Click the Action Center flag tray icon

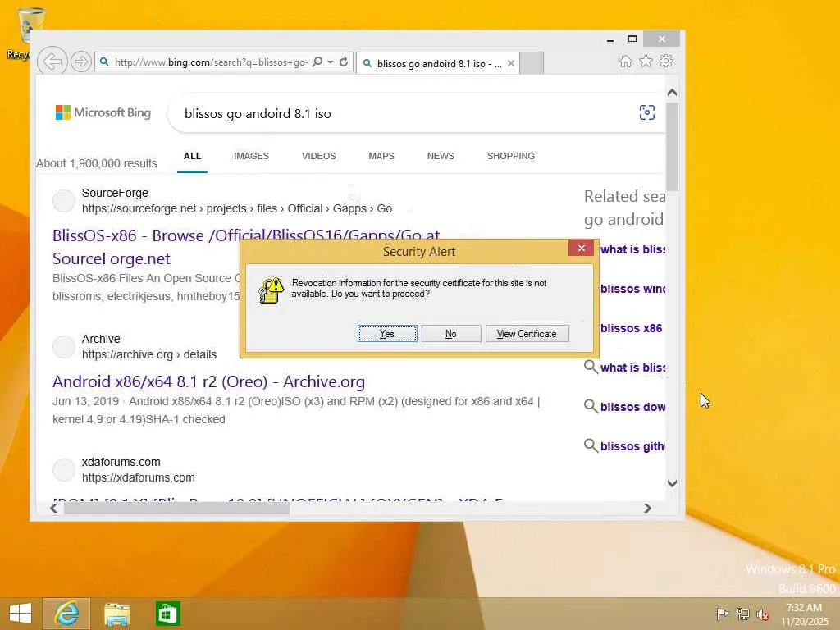click(x=723, y=614)
